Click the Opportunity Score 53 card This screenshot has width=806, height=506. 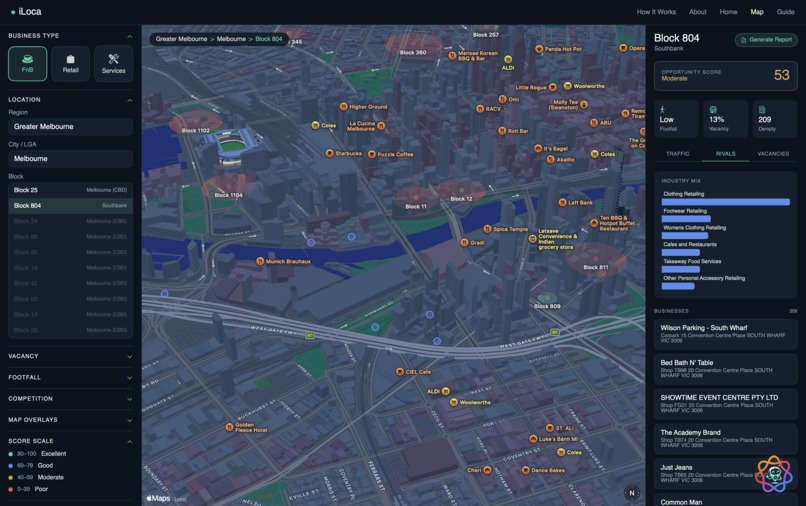(725, 76)
